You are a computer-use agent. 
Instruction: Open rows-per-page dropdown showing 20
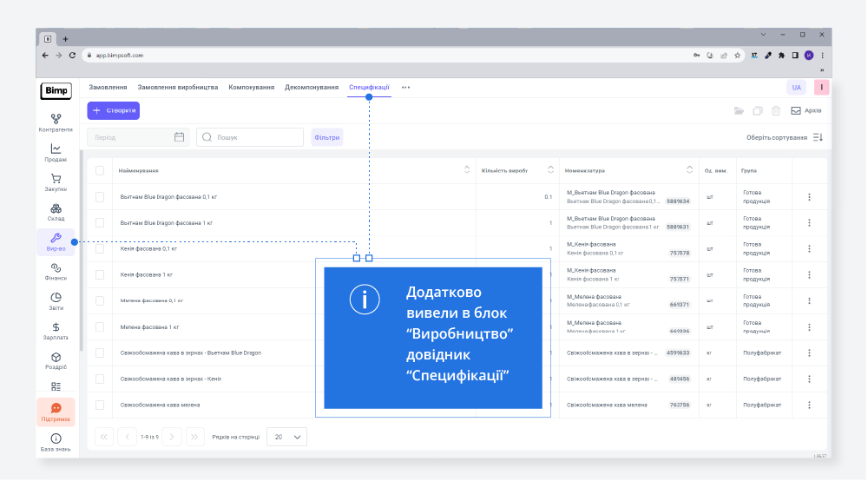coord(286,437)
